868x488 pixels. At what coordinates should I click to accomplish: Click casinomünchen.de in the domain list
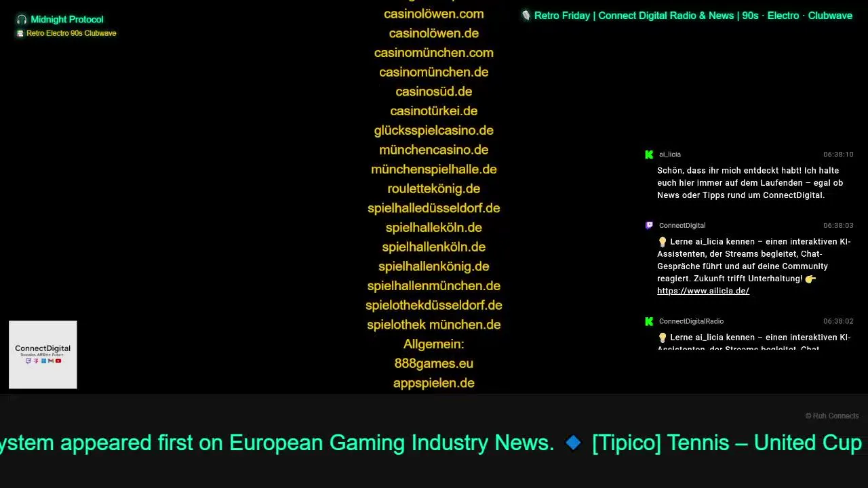point(434,72)
